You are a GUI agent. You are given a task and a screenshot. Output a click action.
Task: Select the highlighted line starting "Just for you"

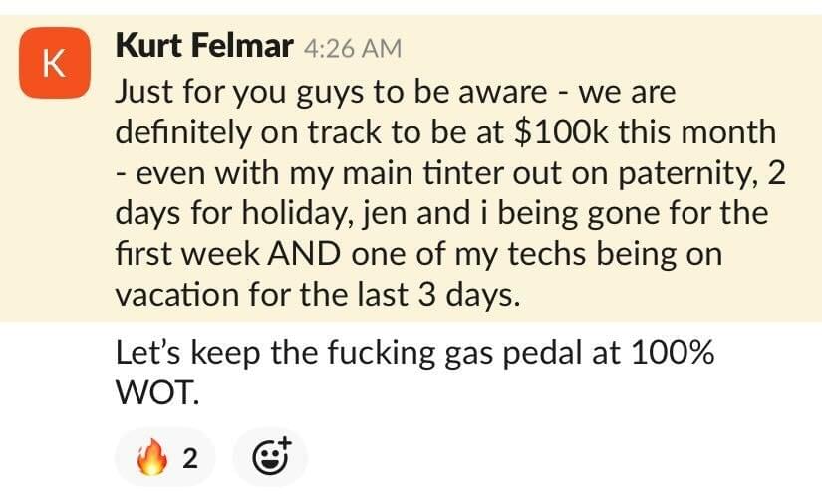(396, 93)
